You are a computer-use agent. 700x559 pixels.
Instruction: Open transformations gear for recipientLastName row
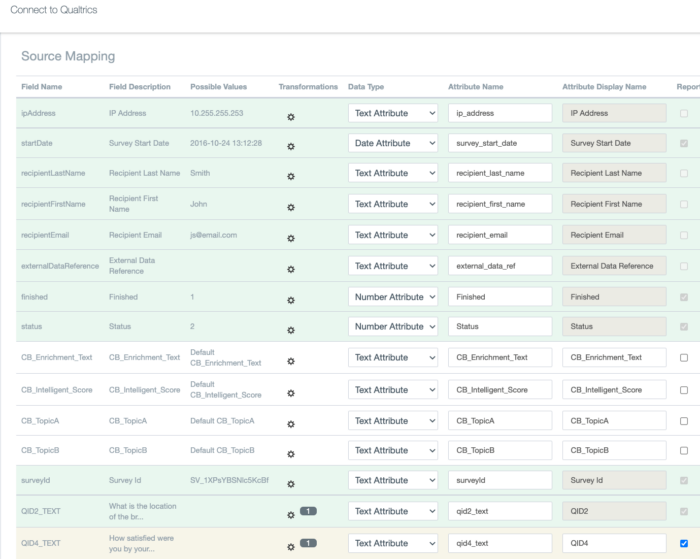coord(291,176)
